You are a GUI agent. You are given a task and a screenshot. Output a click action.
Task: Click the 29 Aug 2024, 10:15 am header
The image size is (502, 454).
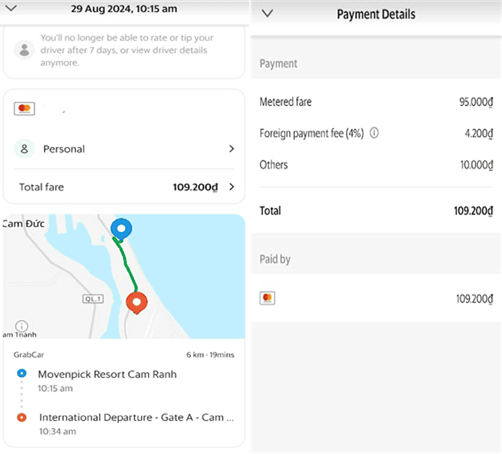[x=124, y=9]
